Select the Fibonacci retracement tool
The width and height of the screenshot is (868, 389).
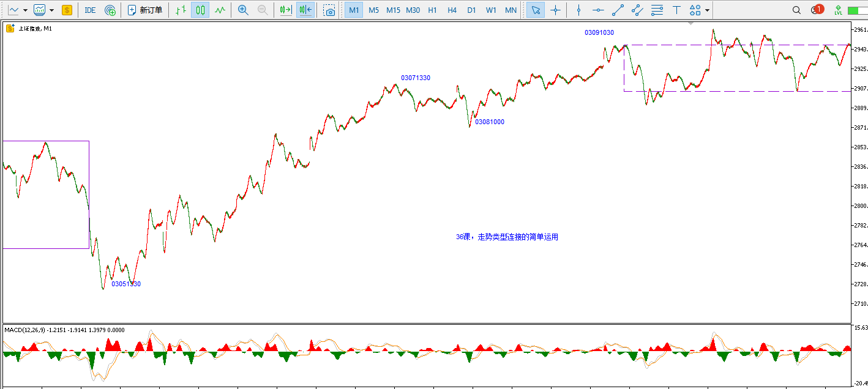pos(657,10)
